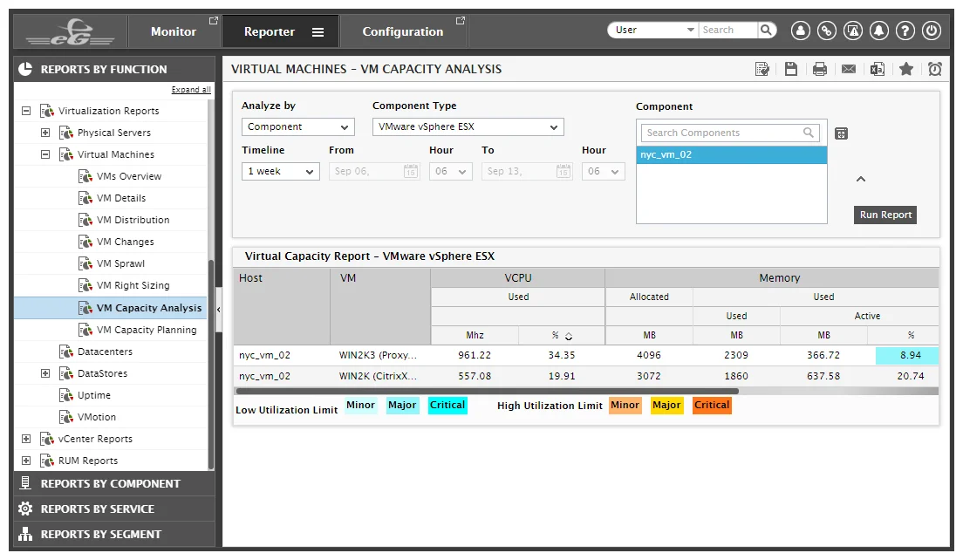The height and width of the screenshot is (560, 963).
Task: Click the eG logo
Action: 71,32
